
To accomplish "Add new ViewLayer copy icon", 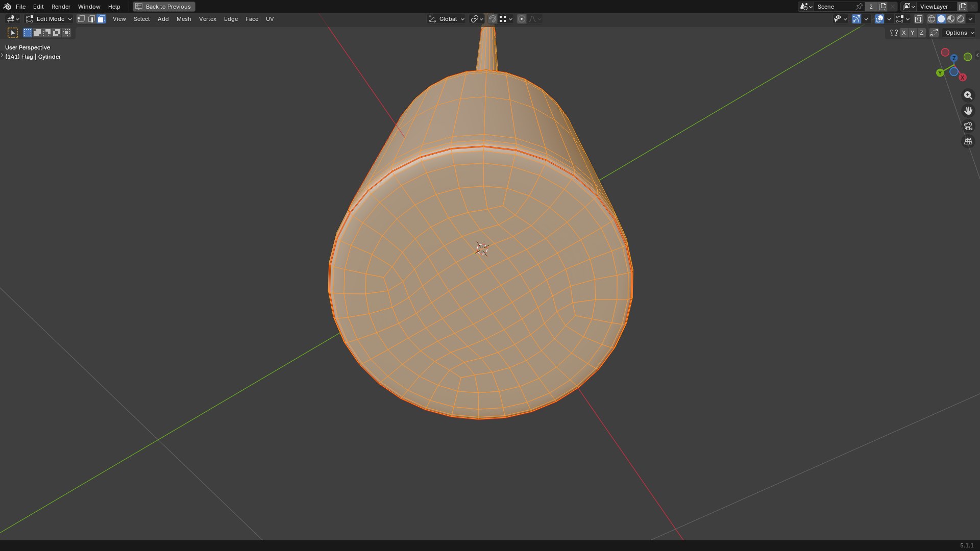I will (x=963, y=7).
